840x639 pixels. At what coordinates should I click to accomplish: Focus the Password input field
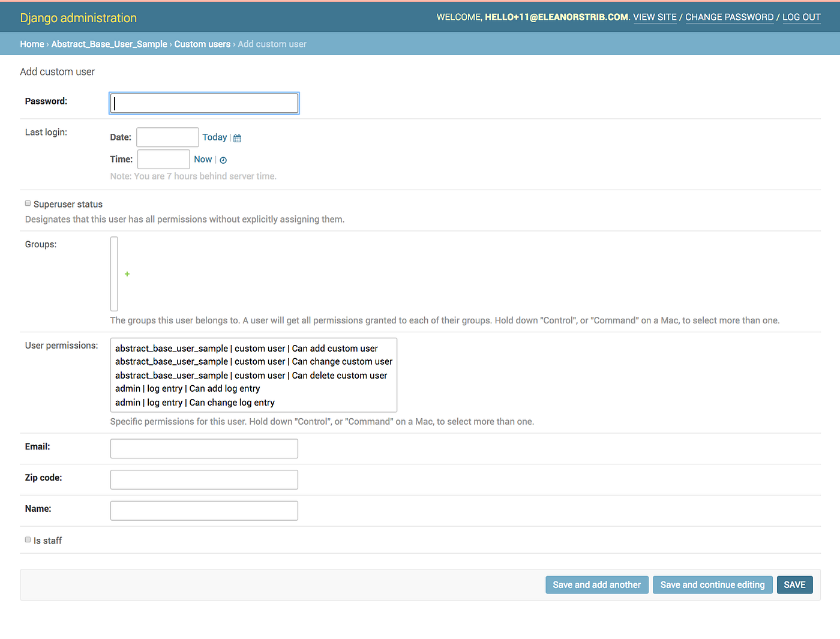point(203,103)
